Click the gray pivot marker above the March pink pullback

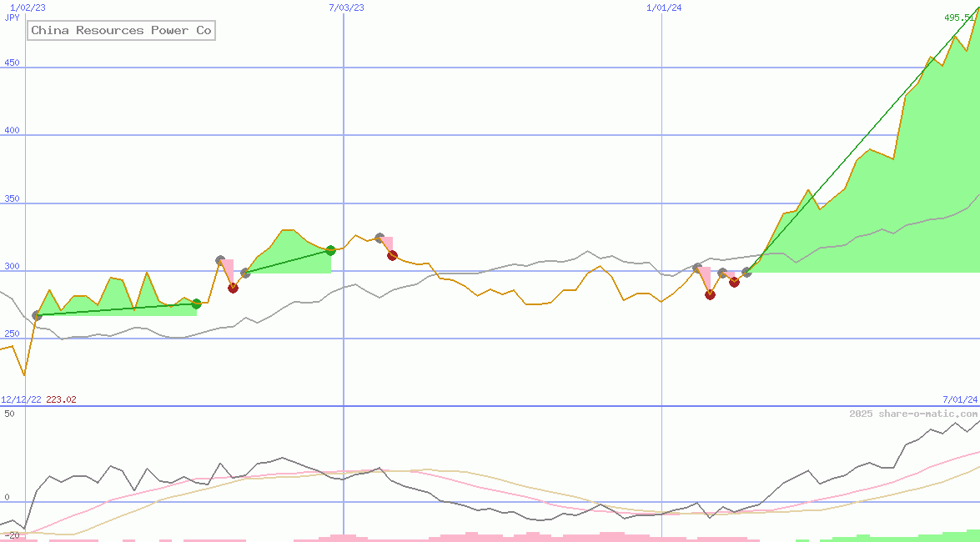[x=220, y=259]
